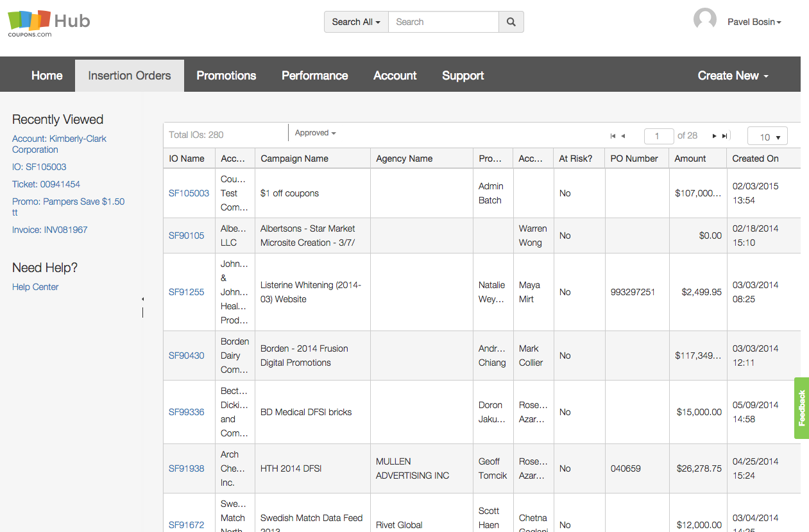This screenshot has height=532, width=809.
Task: Select the $2,499.95 amount cell
Action: click(697, 292)
